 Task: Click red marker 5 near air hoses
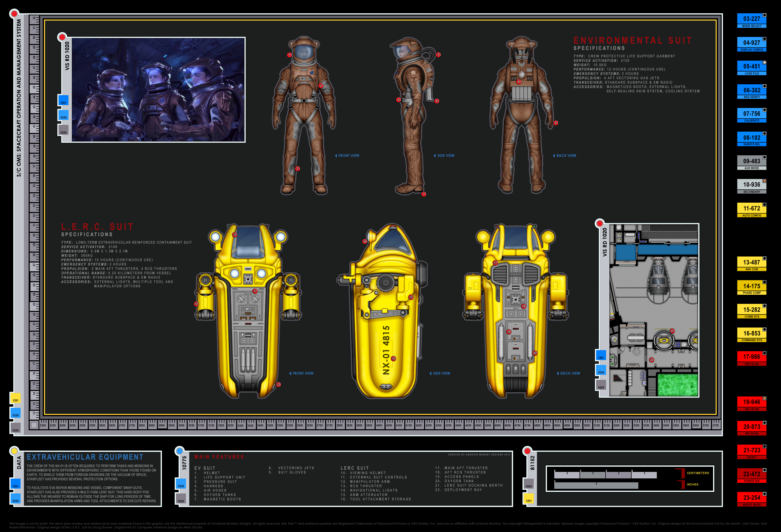438,55
